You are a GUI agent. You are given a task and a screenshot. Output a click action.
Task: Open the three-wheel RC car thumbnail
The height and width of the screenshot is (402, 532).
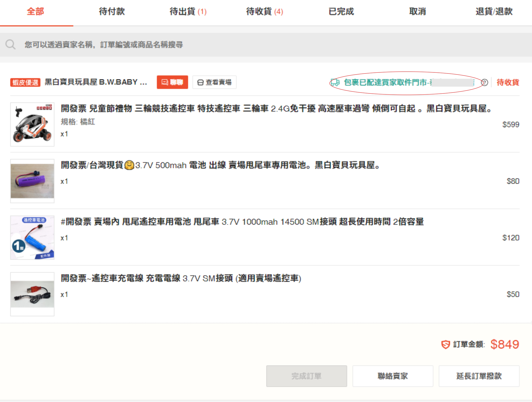point(32,124)
